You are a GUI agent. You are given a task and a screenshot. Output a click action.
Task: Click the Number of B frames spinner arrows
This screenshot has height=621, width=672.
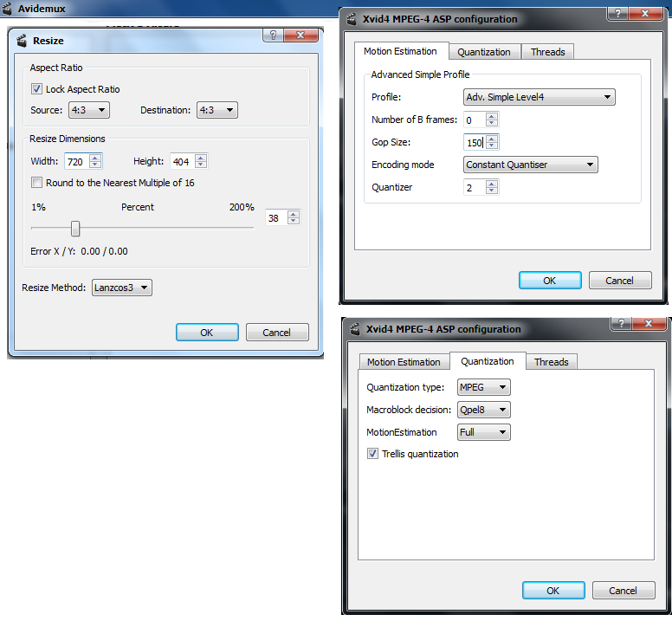pyautogui.click(x=492, y=120)
